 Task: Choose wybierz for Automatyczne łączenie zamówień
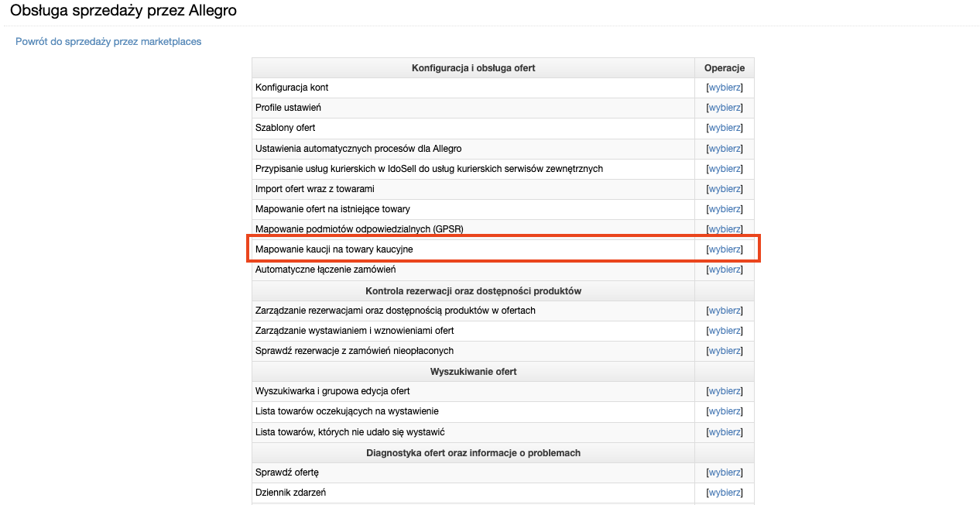[x=725, y=270]
